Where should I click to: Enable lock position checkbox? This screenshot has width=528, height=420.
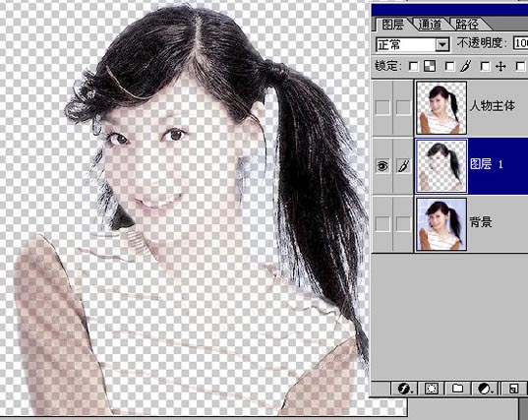pos(485,66)
